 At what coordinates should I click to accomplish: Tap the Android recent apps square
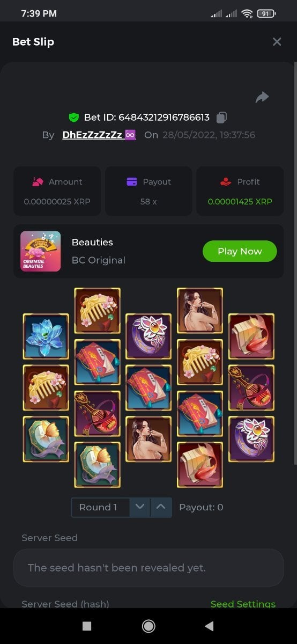87,626
